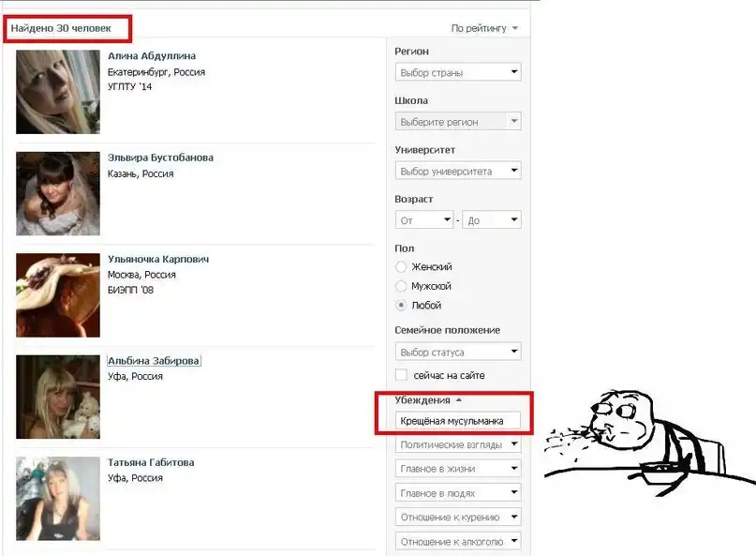Open the Выбор статуса dropdown
The height and width of the screenshot is (556, 756).
point(458,353)
